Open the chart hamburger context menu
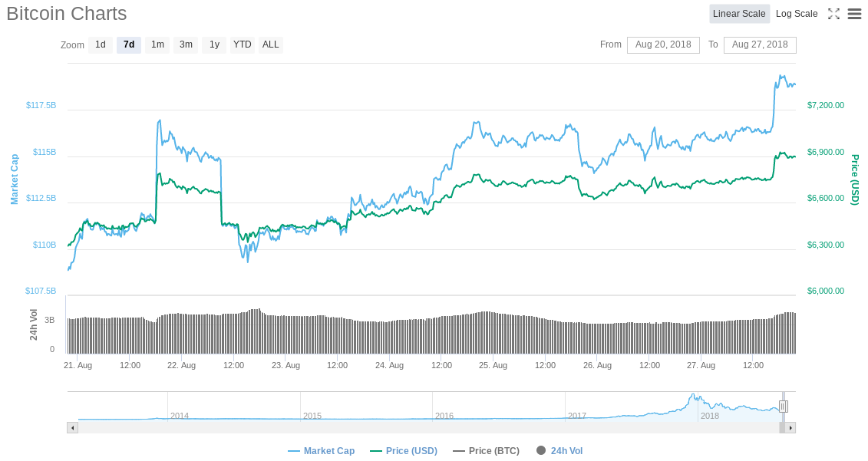 [x=855, y=14]
